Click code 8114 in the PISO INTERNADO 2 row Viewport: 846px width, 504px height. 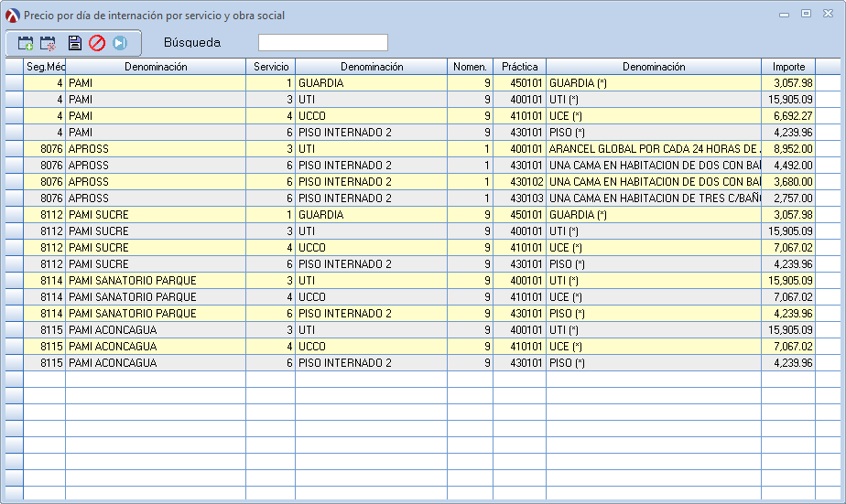(x=45, y=313)
